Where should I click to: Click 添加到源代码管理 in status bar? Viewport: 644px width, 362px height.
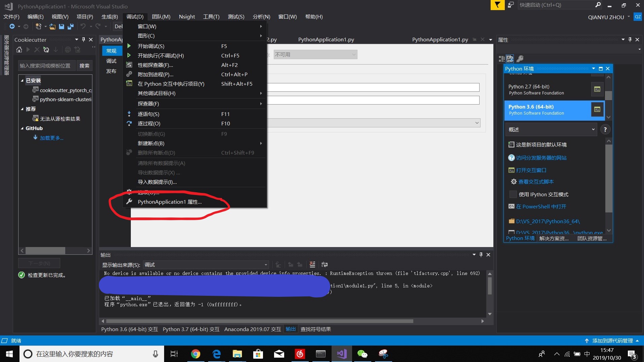612,340
